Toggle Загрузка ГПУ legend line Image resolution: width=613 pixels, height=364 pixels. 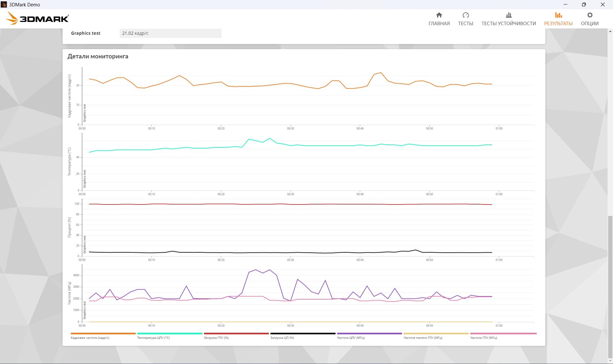coord(236,334)
